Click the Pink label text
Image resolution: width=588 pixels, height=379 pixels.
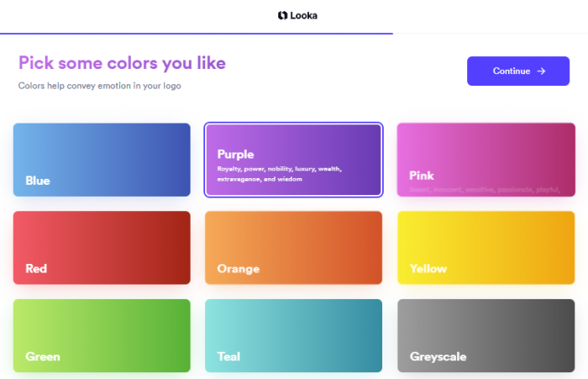coord(422,176)
